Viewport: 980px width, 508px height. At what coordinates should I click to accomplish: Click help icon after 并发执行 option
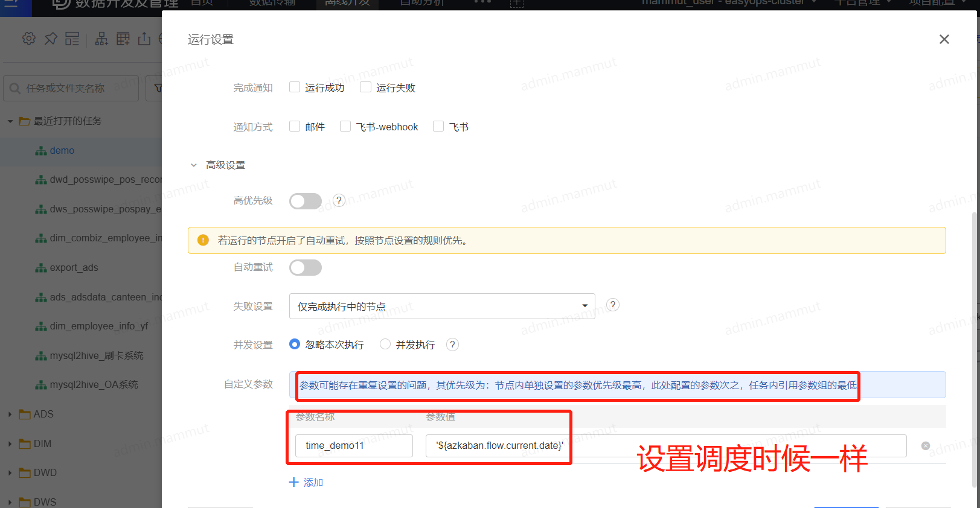(452, 344)
